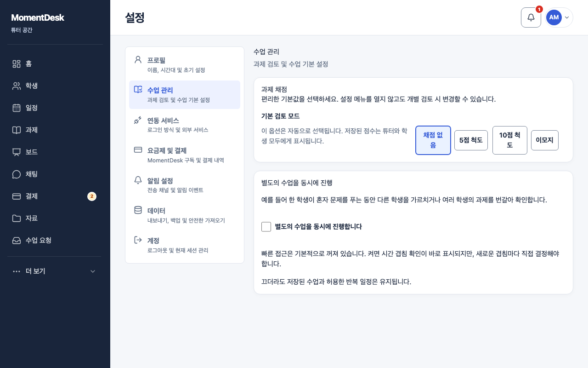This screenshot has width=588, height=368.
Task: Go to 보드 in sidebar
Action: coord(55,152)
